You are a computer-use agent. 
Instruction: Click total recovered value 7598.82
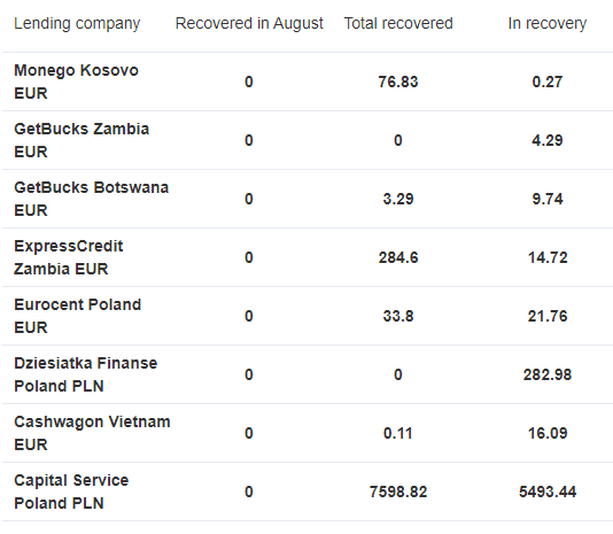[398, 492]
